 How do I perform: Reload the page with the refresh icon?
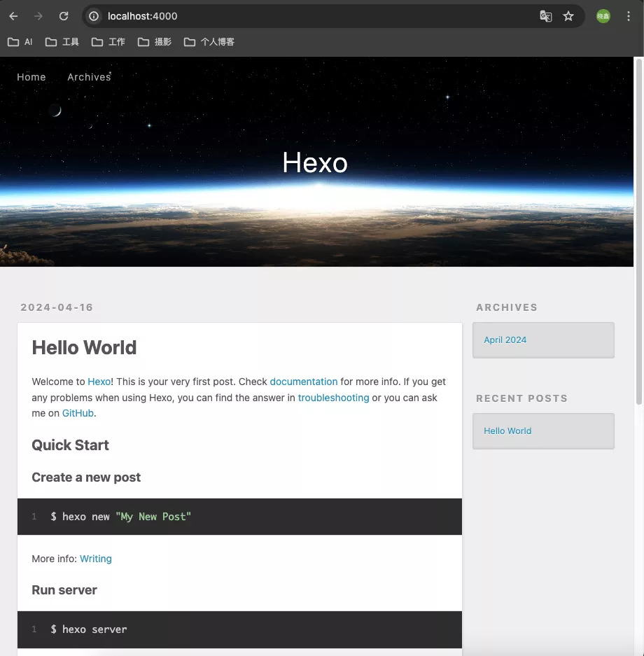(64, 16)
